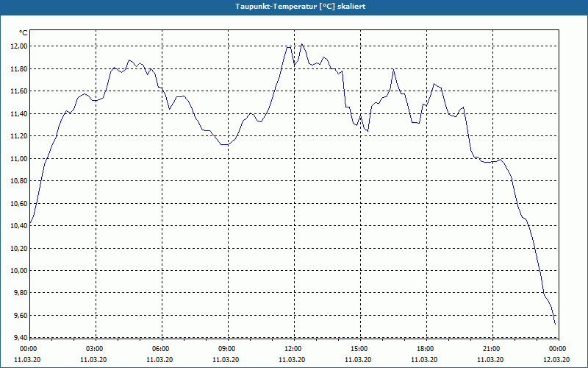
Task: Click the 11.03.20 date under 12:00
Action: coord(292,359)
